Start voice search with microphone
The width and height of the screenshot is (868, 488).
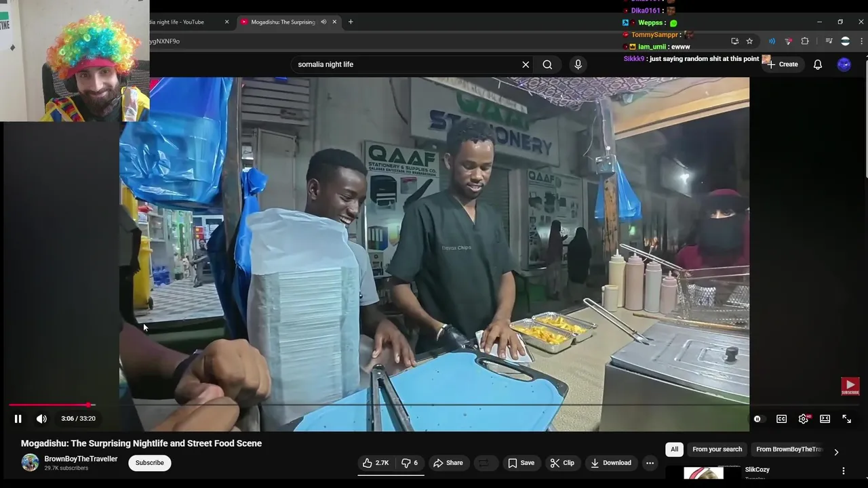tap(578, 64)
